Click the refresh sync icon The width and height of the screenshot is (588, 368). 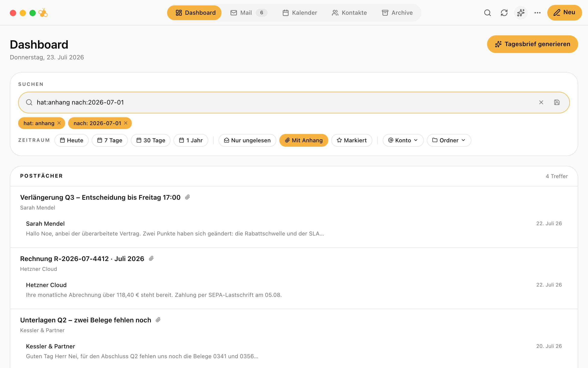coord(504,13)
